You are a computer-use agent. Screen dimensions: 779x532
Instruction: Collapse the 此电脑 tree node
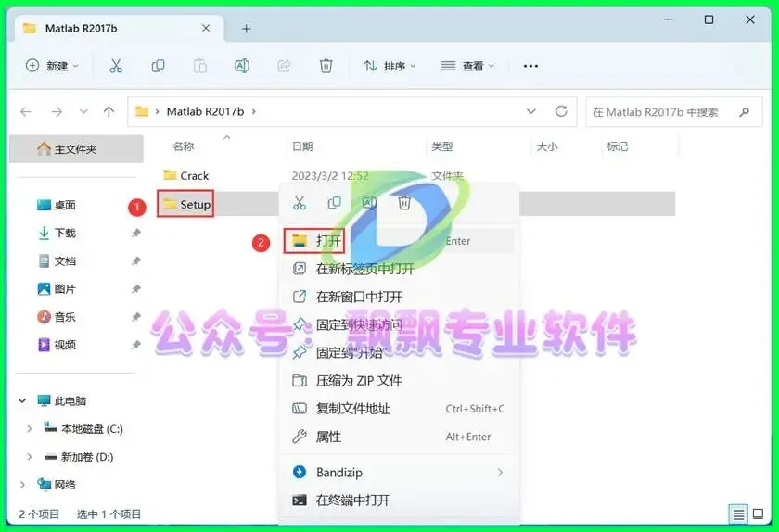[x=22, y=400]
